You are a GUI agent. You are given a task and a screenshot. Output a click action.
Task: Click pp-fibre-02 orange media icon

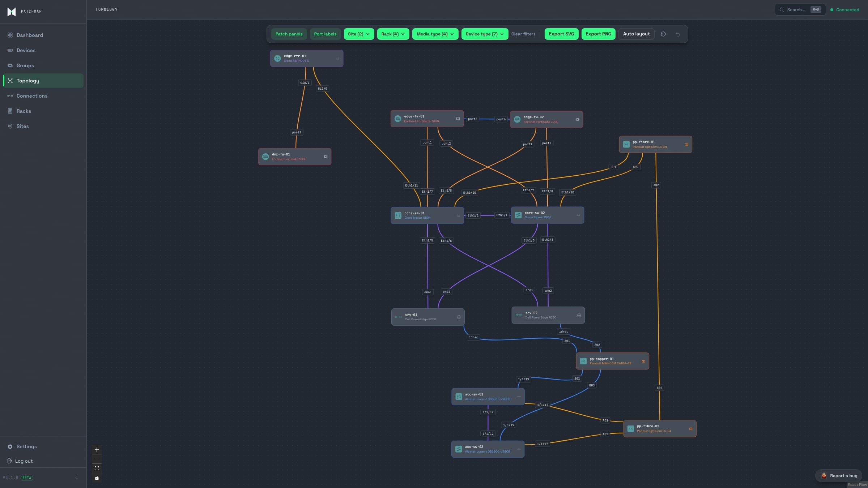click(x=691, y=429)
